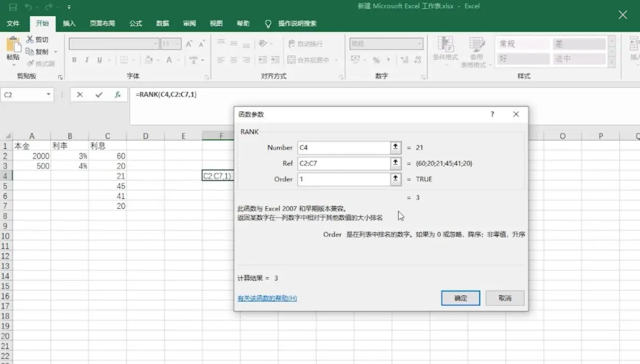Open the number format (常规) dropdown
Screen dimensions: 640x364
pyautogui.click(x=419, y=44)
